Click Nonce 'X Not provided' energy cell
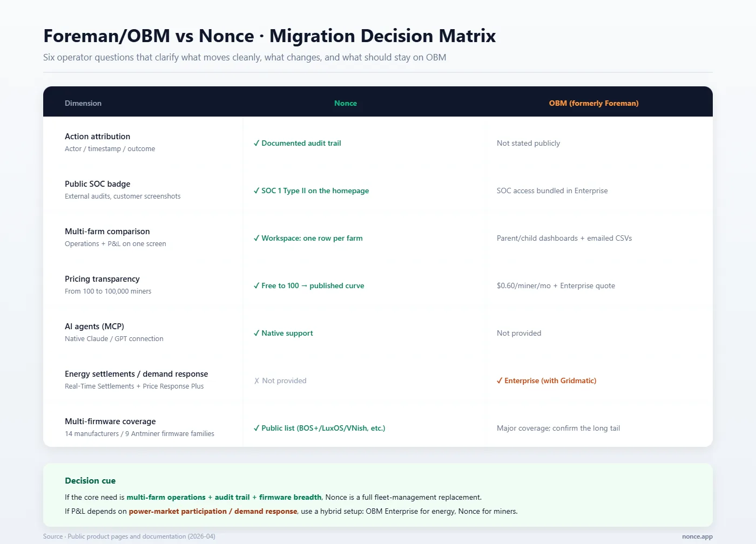The width and height of the screenshot is (756, 544). tap(280, 380)
